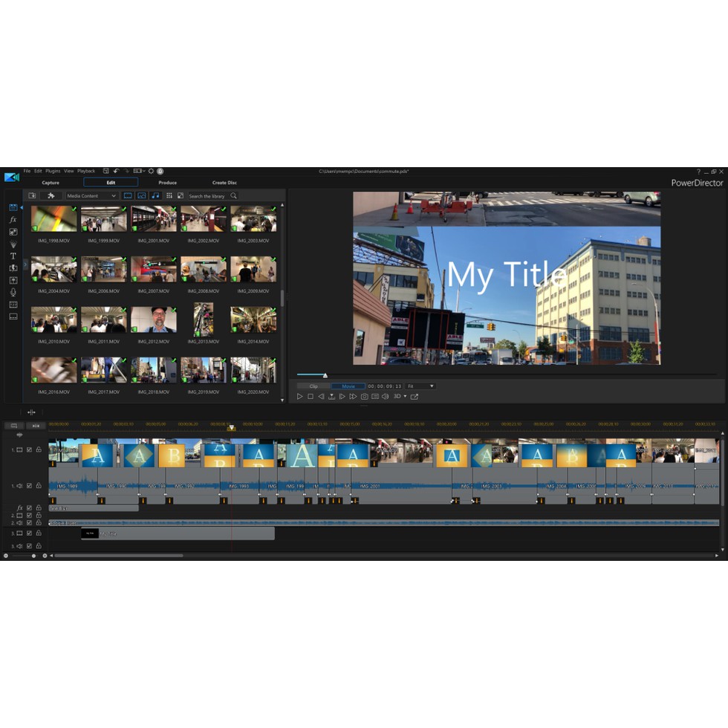Viewport: 728px width, 728px height.
Task: Click the undock preview window icon
Action: (x=415, y=397)
